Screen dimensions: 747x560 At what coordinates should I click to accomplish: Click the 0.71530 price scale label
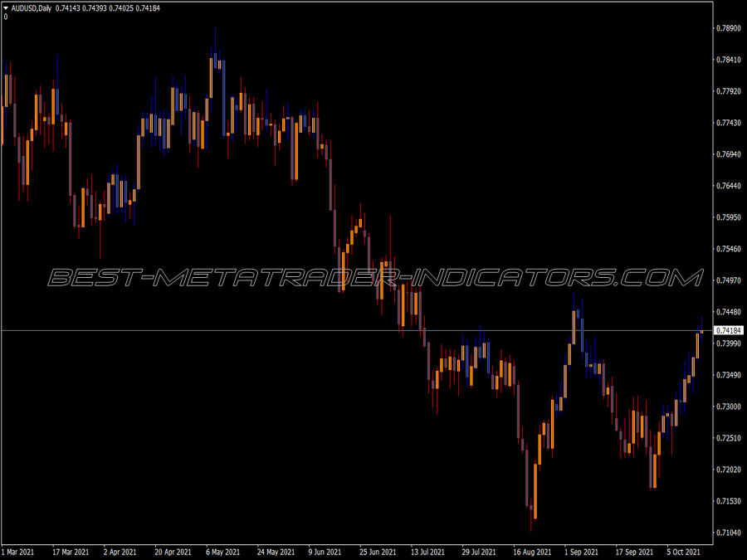[729, 501]
